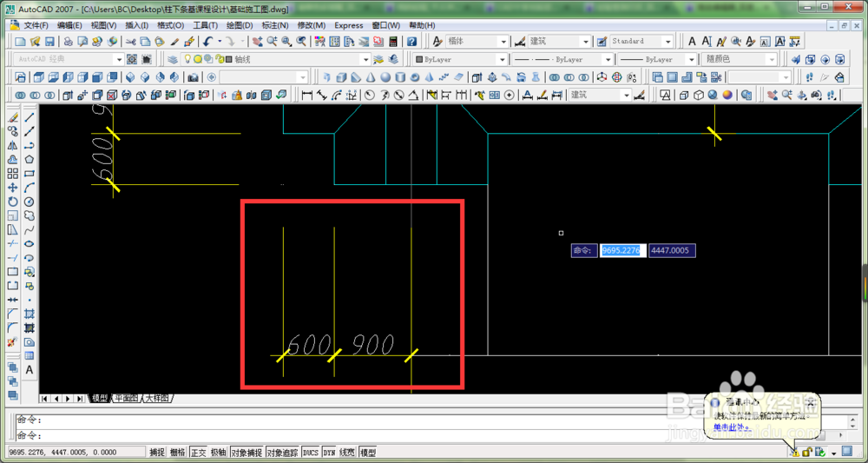868x463 pixels.
Task: Click the 模型 button in the status bar
Action: (x=367, y=453)
